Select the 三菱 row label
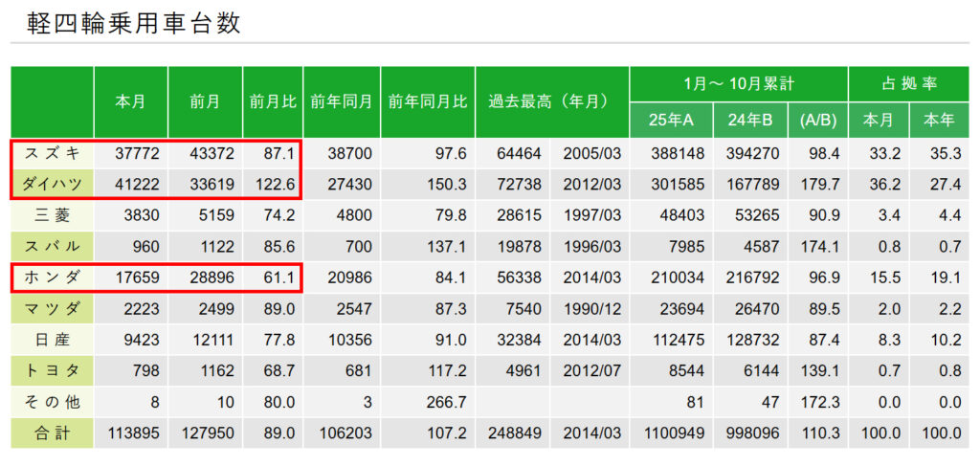 tap(53, 215)
